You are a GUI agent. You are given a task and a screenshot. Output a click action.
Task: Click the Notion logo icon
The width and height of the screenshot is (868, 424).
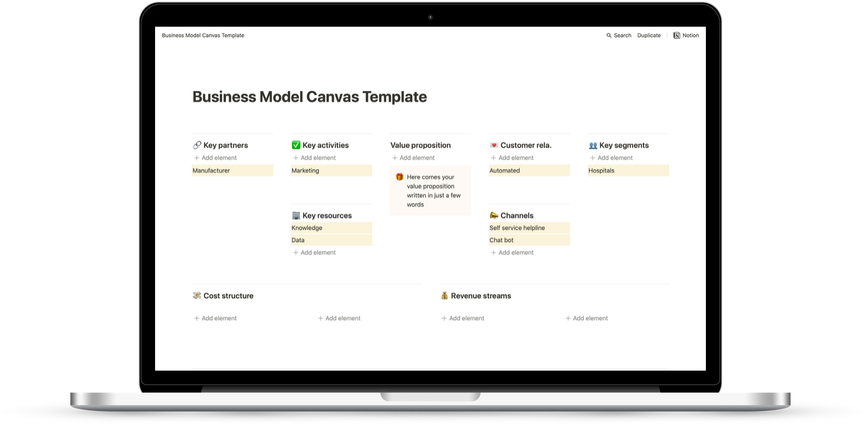(677, 36)
